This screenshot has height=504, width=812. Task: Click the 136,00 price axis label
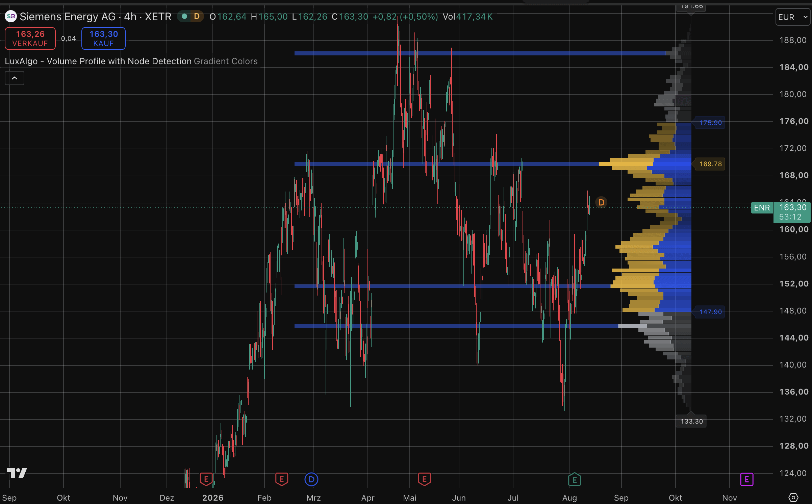point(794,392)
